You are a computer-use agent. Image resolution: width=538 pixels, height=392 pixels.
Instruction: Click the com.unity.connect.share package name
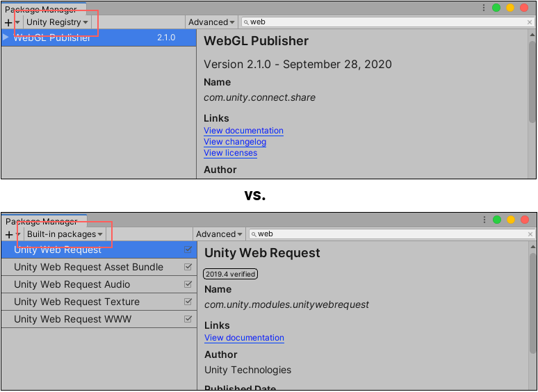pyautogui.click(x=259, y=98)
